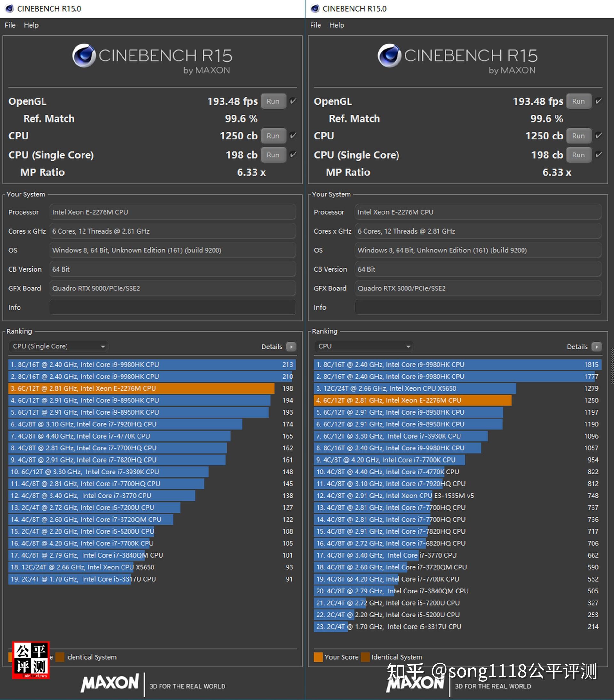614x700 pixels.
Task: Click the Details arrow button in right Ranking panel
Action: 596,346
